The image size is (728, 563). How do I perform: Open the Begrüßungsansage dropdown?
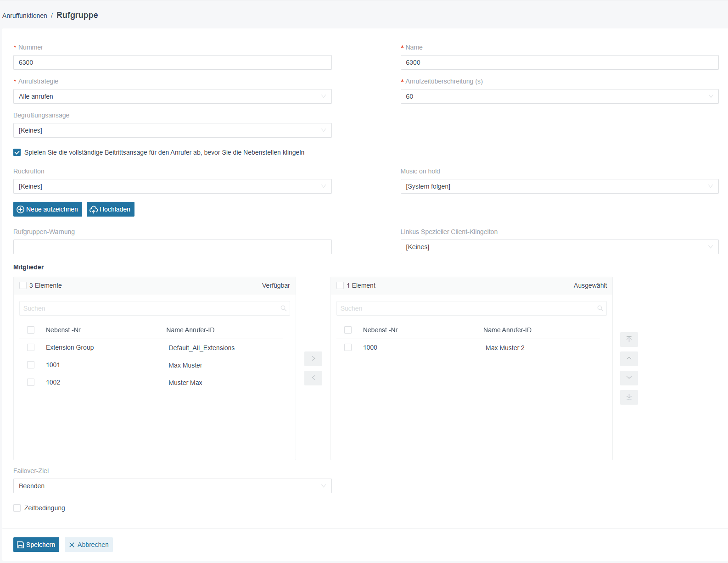click(173, 130)
